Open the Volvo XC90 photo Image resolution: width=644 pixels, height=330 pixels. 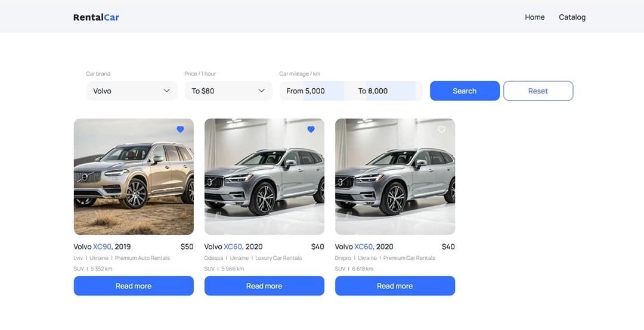pos(134,179)
